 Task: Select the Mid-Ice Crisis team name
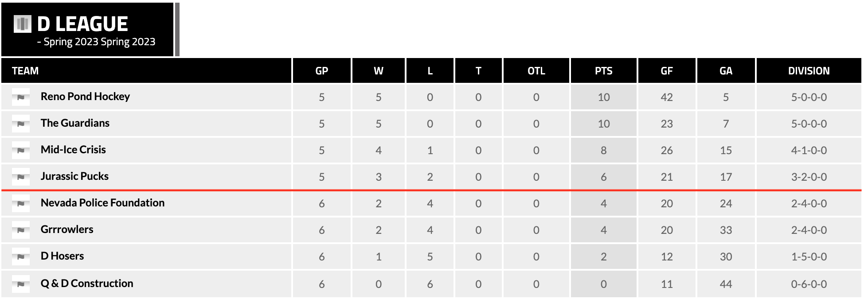click(73, 150)
